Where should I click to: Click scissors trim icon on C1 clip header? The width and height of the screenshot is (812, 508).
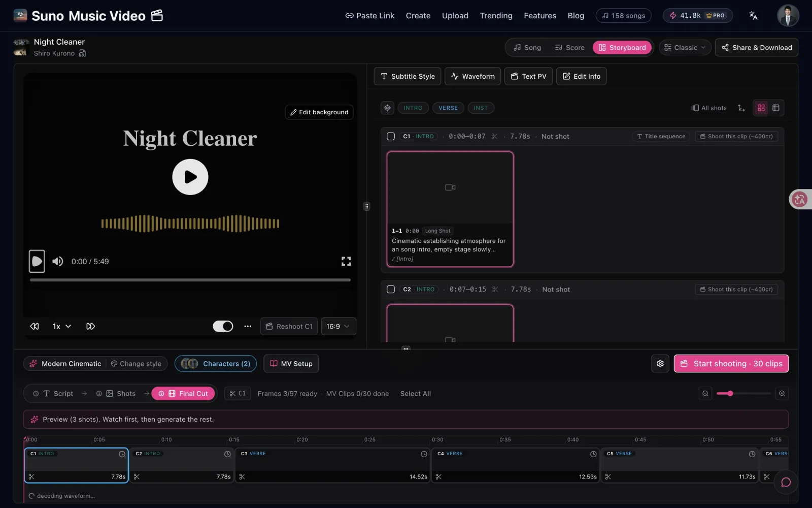pos(494,137)
